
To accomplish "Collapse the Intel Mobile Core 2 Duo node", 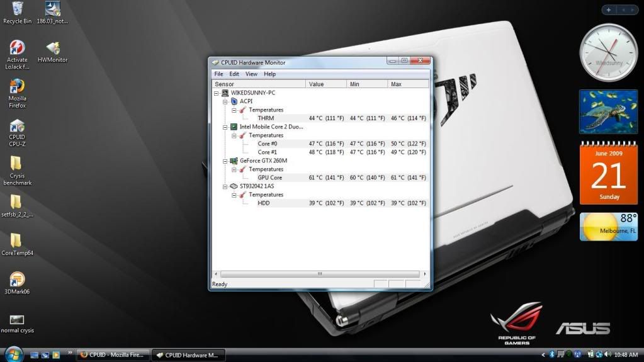I will tap(225, 127).
